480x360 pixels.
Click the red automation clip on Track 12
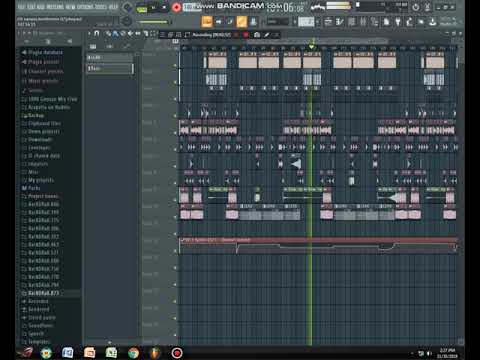(318, 240)
